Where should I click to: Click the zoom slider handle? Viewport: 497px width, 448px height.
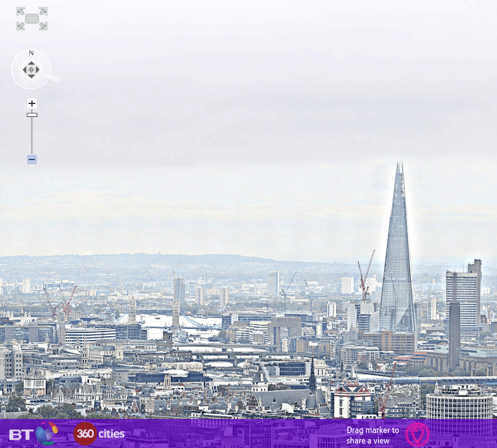31,115
